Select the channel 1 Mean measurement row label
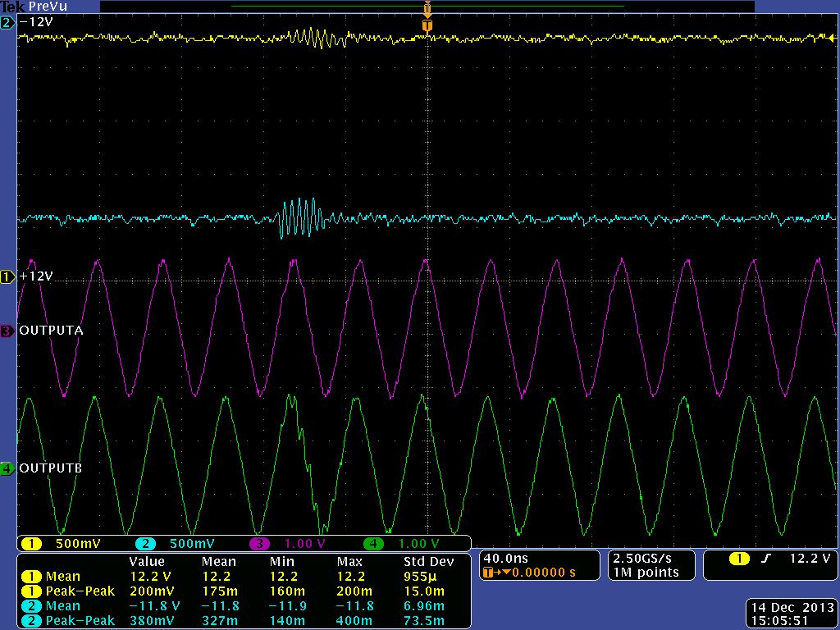Image resolution: width=840 pixels, height=630 pixels. (62, 577)
